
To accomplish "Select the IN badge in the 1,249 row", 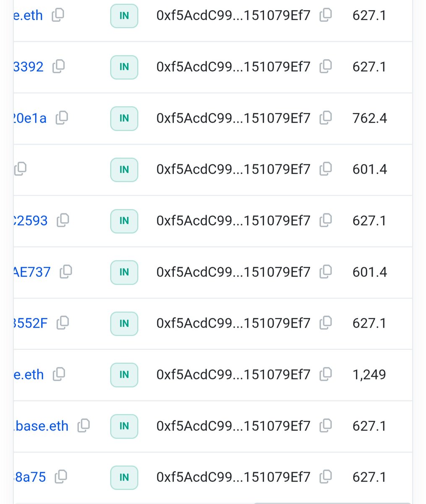I will [x=124, y=375].
